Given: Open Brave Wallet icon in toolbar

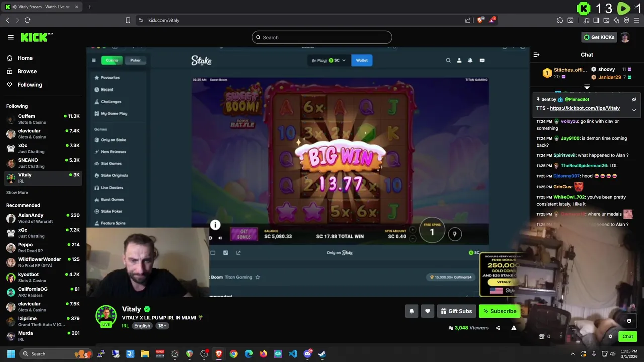Looking at the screenshot, I should coord(606,20).
